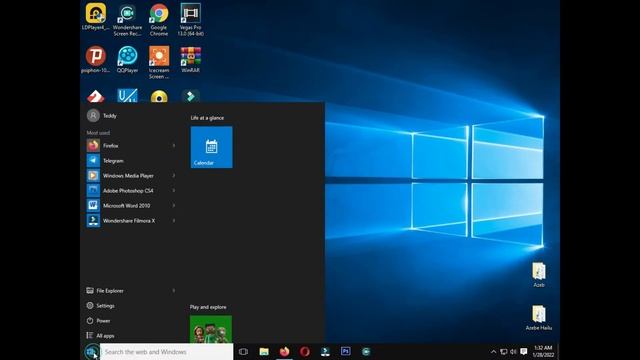Screen dimensions: 640x360
Task: Expand File Explorer submenu arrow
Action: click(174, 291)
